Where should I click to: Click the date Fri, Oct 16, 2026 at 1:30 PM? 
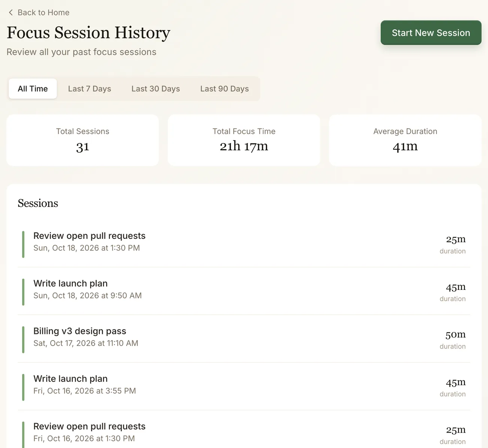click(84, 439)
